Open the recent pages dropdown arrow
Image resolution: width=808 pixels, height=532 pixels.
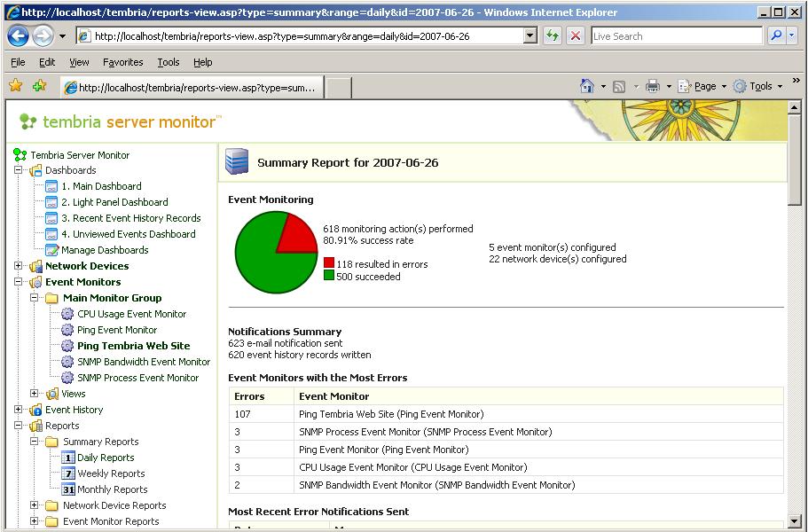[x=62, y=36]
